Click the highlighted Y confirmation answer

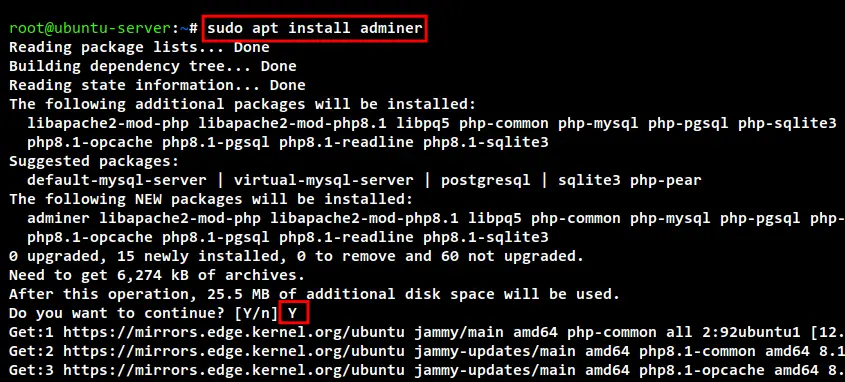(293, 313)
